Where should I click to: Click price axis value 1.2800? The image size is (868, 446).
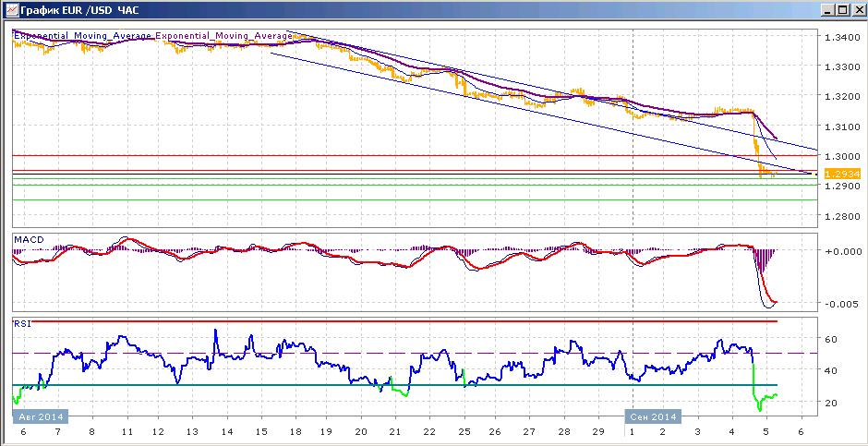(841, 216)
